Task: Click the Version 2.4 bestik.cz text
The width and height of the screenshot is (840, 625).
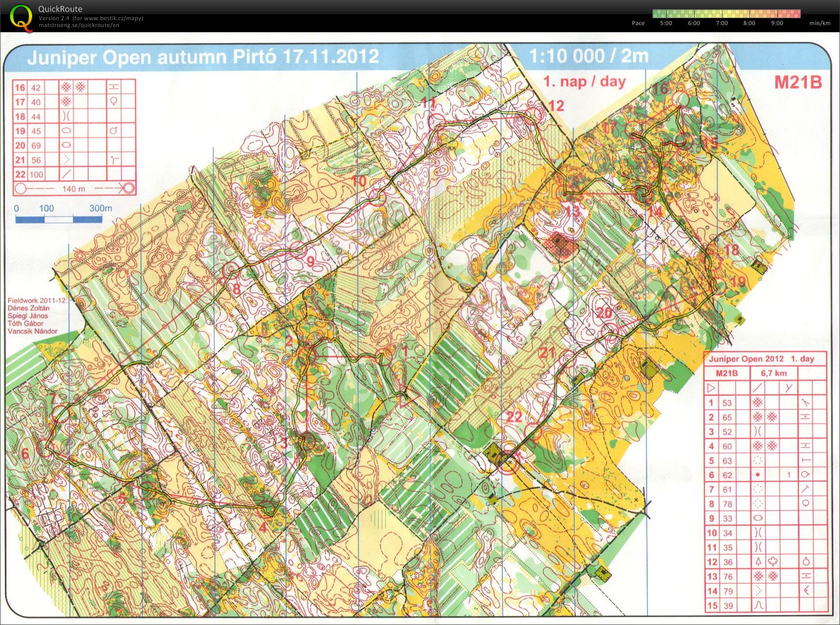Action: point(91,18)
